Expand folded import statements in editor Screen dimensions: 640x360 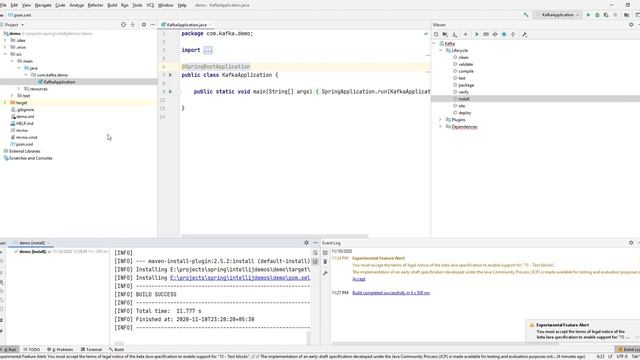208,50
